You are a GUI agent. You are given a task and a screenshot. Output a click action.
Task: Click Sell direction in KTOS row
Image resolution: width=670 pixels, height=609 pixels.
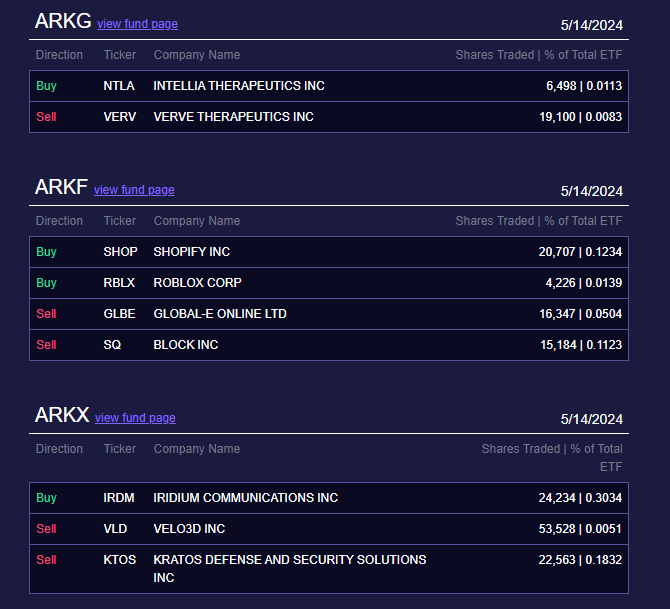pyautogui.click(x=46, y=560)
